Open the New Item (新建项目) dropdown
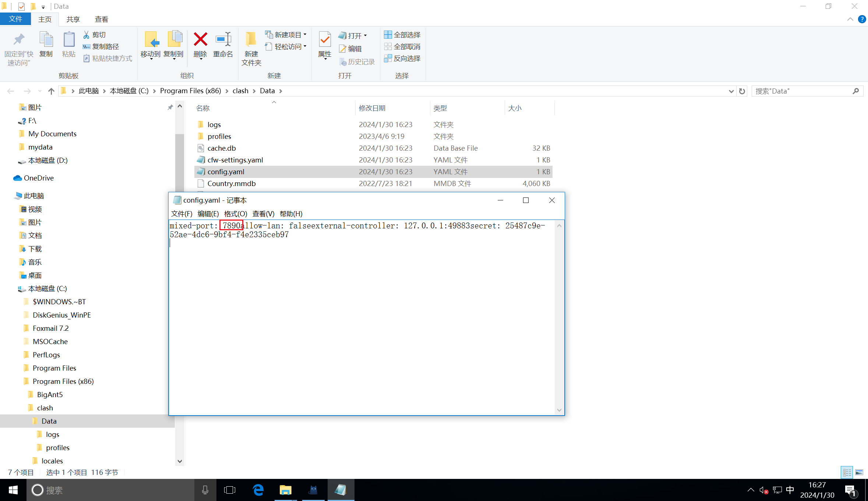 tap(286, 35)
